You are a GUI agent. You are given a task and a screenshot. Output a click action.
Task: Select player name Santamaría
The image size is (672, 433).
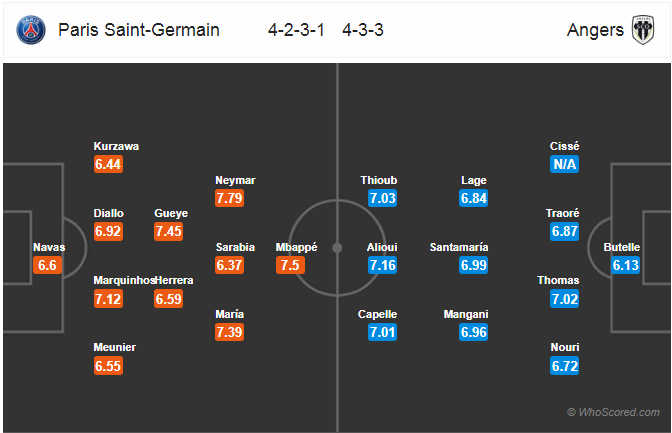459,247
